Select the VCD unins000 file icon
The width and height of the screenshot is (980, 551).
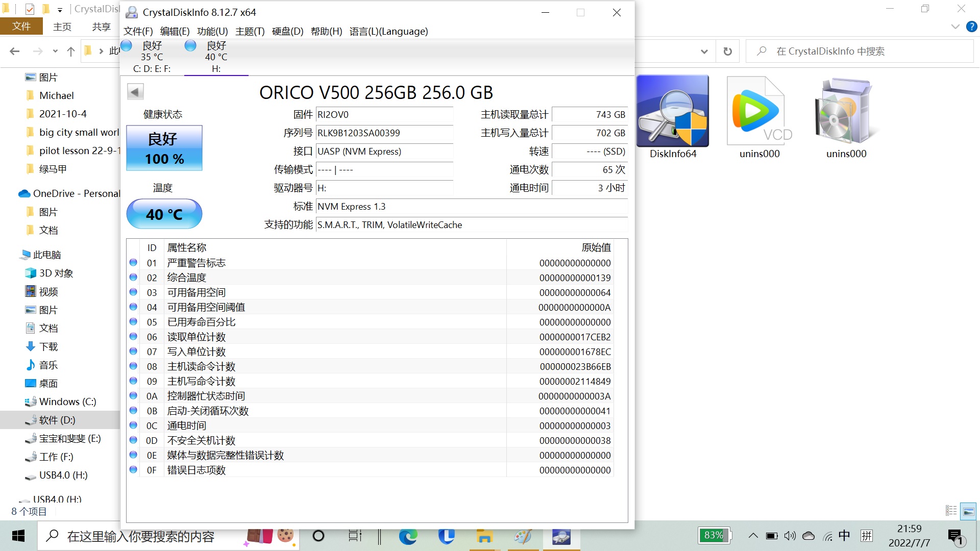[759, 117]
